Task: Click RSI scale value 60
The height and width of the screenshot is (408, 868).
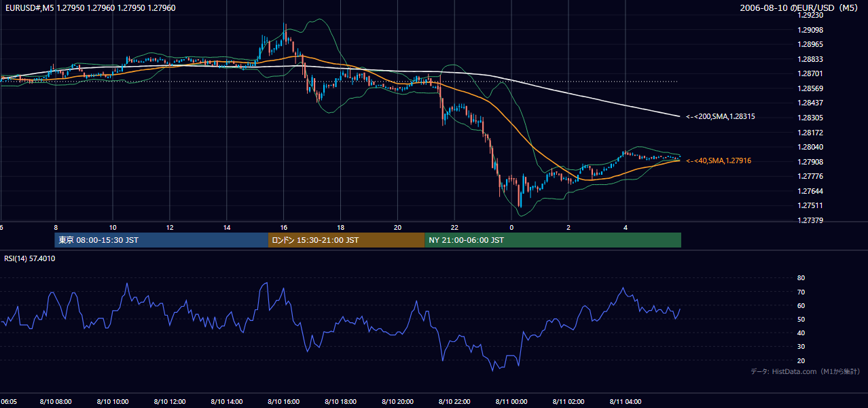Action: 801,305
